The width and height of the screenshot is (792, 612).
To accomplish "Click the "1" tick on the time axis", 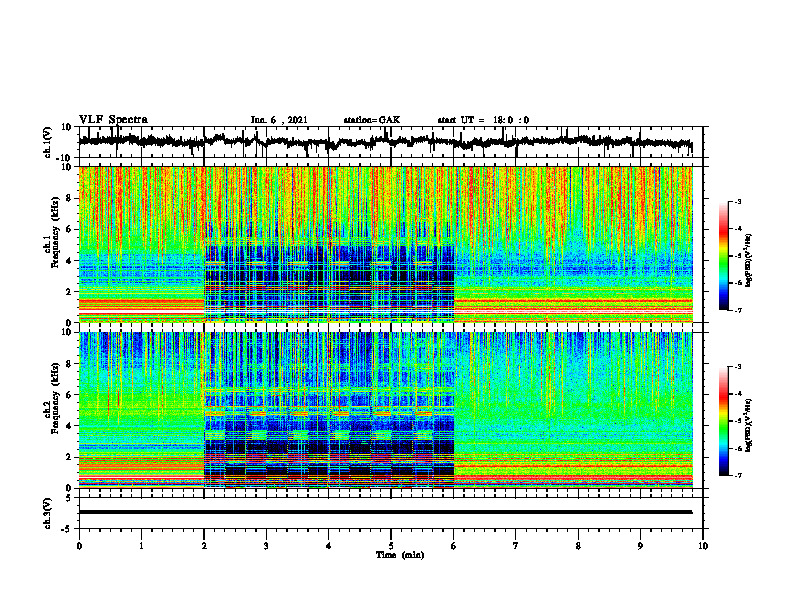I will [141, 546].
